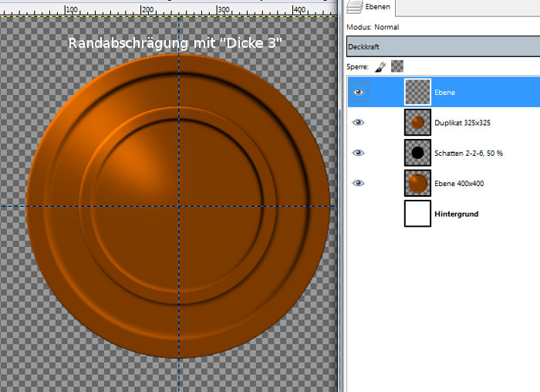
Task: Select the Ebene 400x400 layer name
Action: [460, 183]
